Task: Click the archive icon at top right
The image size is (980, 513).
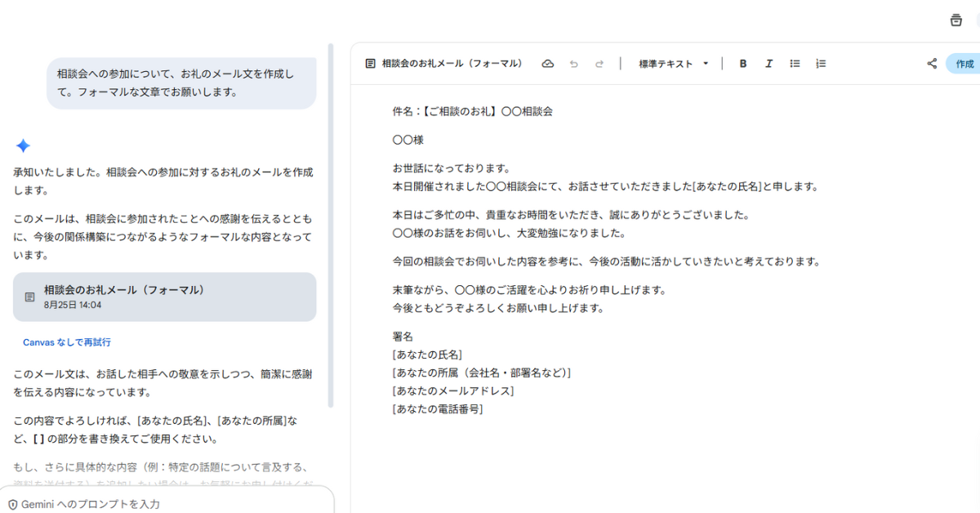Action: (955, 20)
